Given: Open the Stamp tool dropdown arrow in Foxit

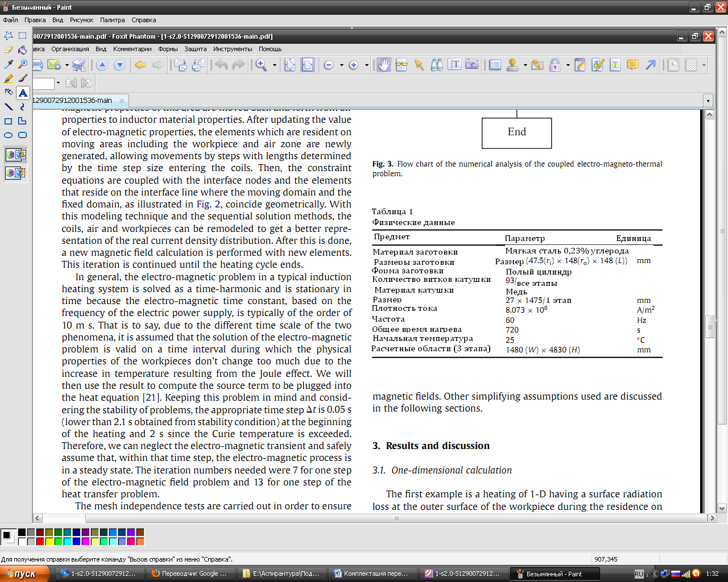Looking at the screenshot, I should [x=525, y=65].
